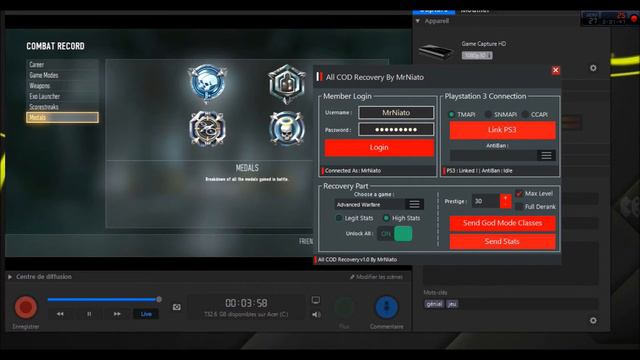This screenshot has height=360, width=640.
Task: Open Scorestreaks in Combat Record
Action: tap(62, 107)
